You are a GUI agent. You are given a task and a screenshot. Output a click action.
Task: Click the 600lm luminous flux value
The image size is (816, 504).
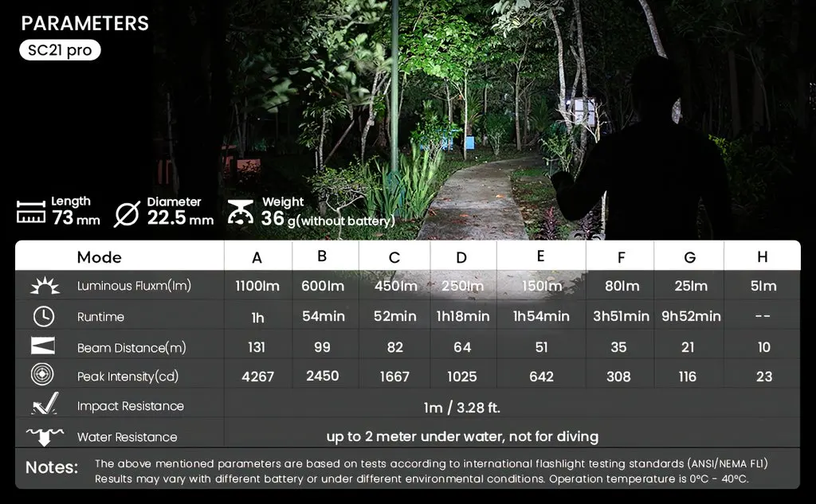click(323, 286)
